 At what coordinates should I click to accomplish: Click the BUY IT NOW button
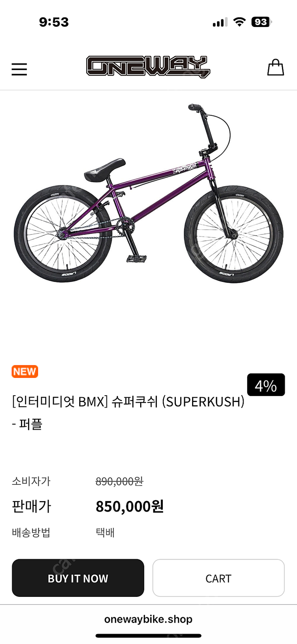(x=78, y=578)
